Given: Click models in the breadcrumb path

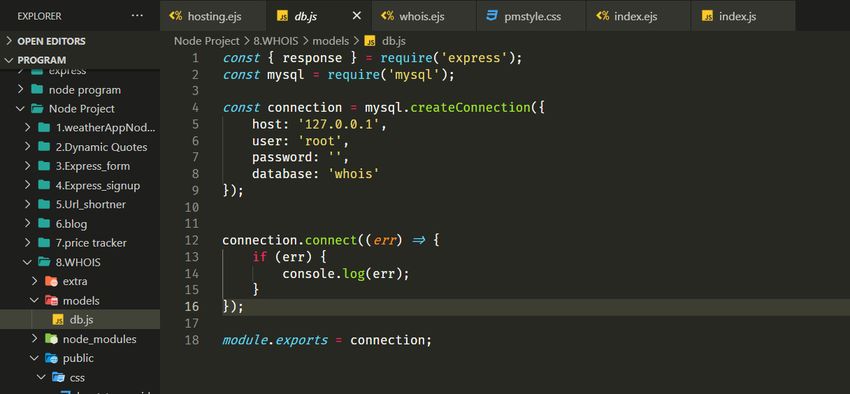Looking at the screenshot, I should coord(330,41).
